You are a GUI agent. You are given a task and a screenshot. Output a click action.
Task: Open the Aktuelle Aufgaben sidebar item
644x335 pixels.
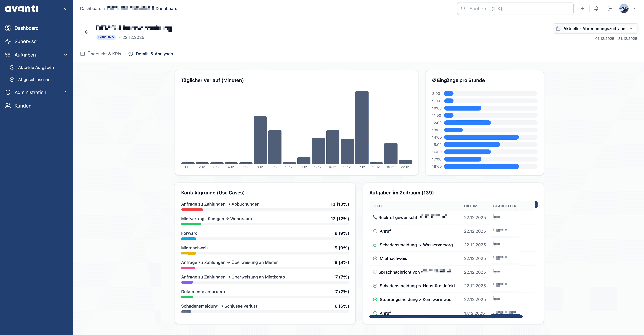pyautogui.click(x=36, y=67)
